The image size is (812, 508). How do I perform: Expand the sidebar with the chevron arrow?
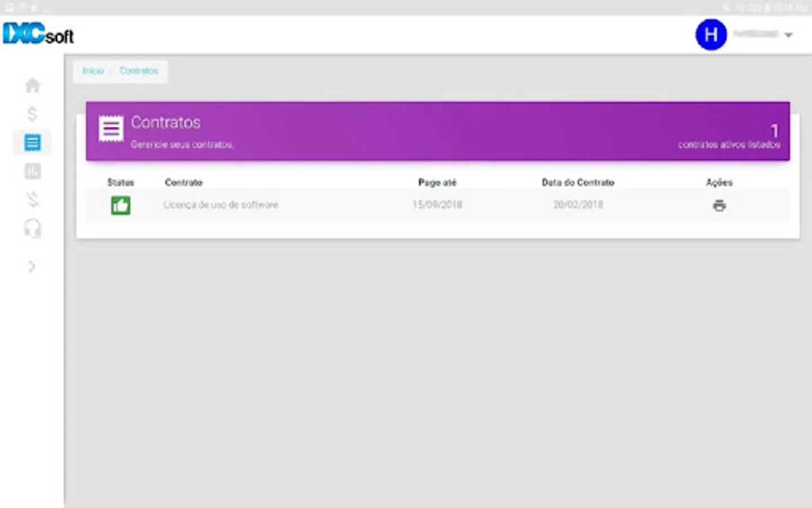coord(32,266)
